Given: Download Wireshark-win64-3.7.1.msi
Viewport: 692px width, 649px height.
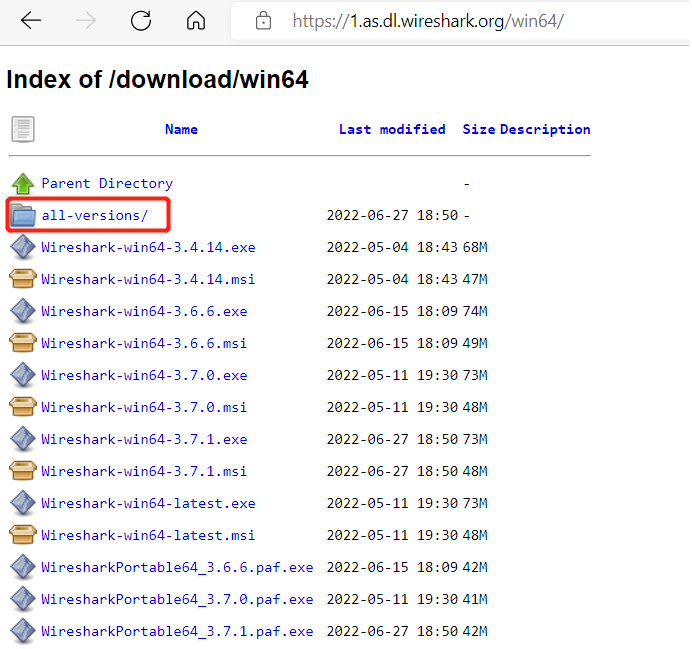Looking at the screenshot, I should (144, 471).
